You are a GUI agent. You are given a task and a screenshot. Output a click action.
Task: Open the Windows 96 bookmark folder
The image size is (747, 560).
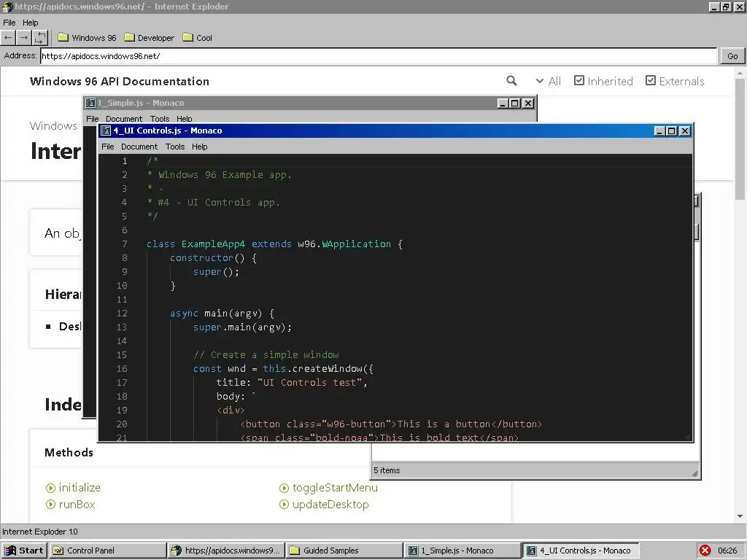tap(88, 38)
